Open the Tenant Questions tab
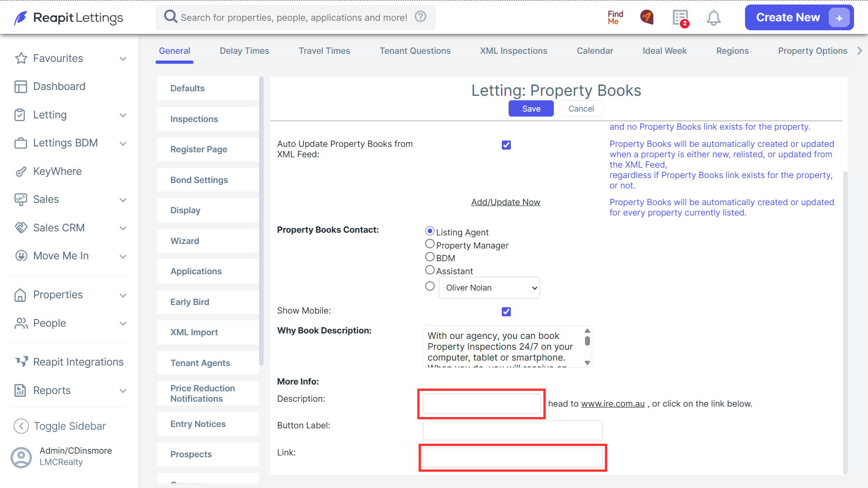 click(x=415, y=51)
